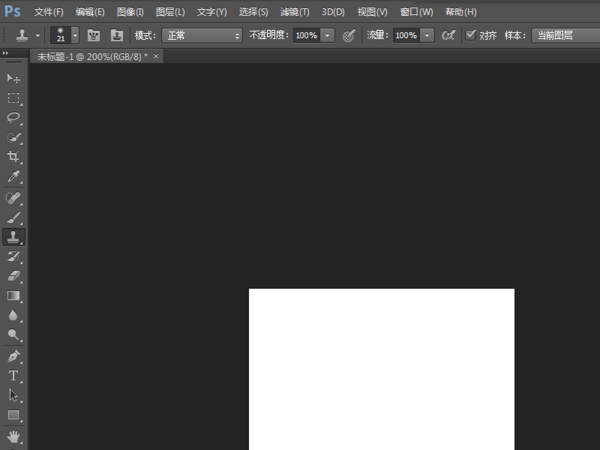Screen dimensions: 600x450
Task: Open the 滤镜(T) menu
Action: tap(295, 12)
